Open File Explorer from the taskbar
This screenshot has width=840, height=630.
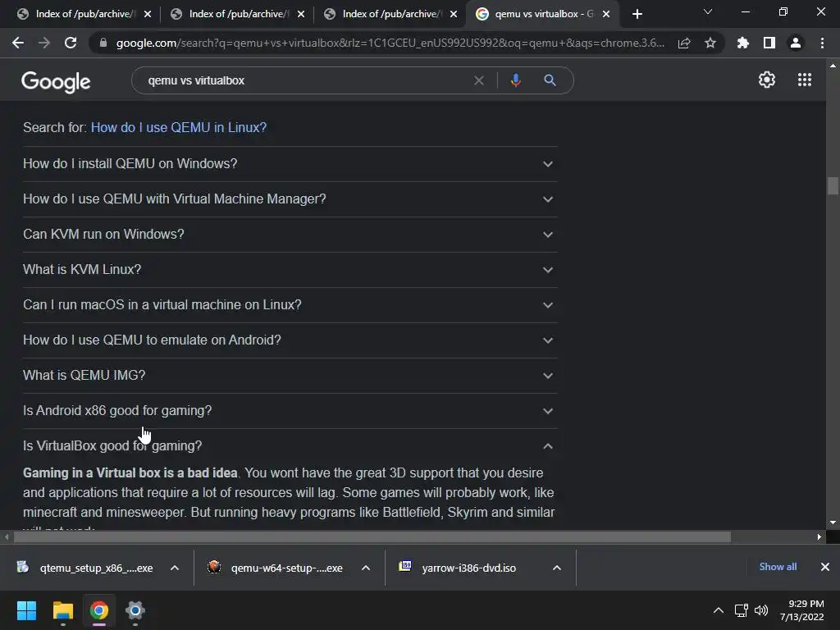[62, 610]
